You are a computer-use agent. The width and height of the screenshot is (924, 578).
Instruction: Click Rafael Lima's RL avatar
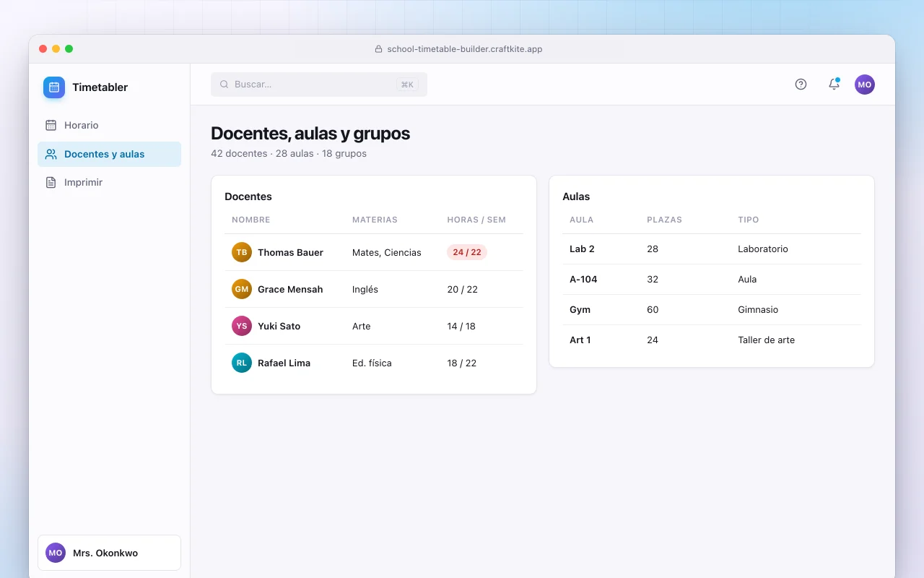242,363
